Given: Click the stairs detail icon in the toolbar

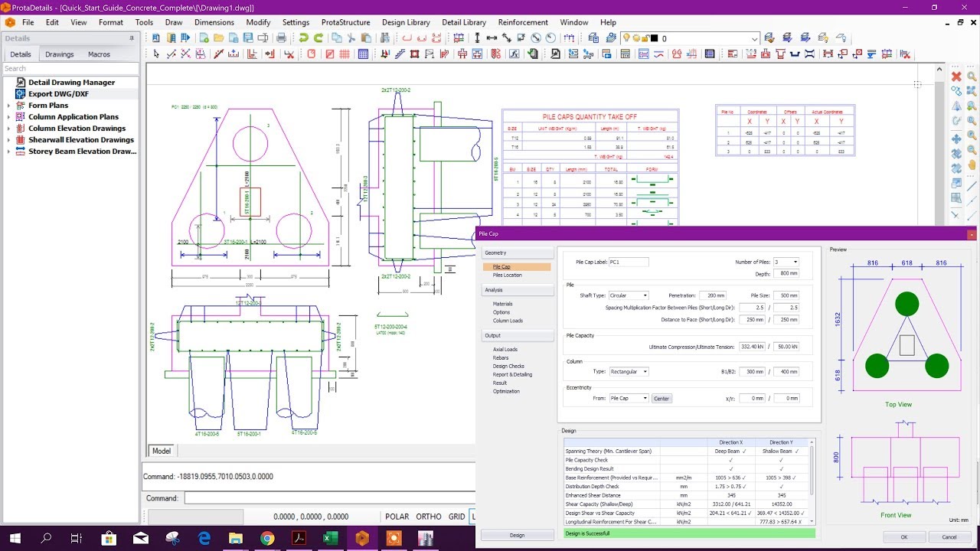Looking at the screenshot, I should (400, 54).
